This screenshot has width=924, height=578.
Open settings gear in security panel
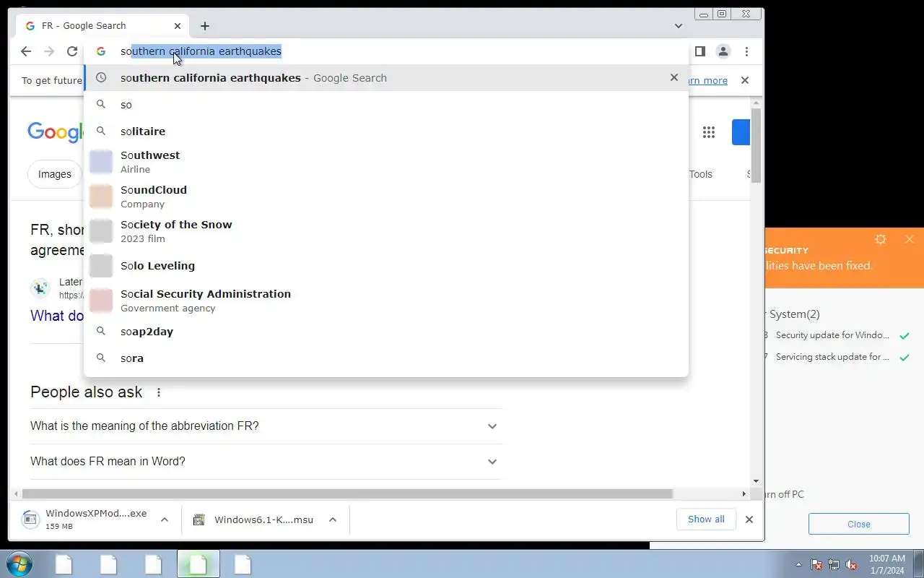pyautogui.click(x=881, y=239)
